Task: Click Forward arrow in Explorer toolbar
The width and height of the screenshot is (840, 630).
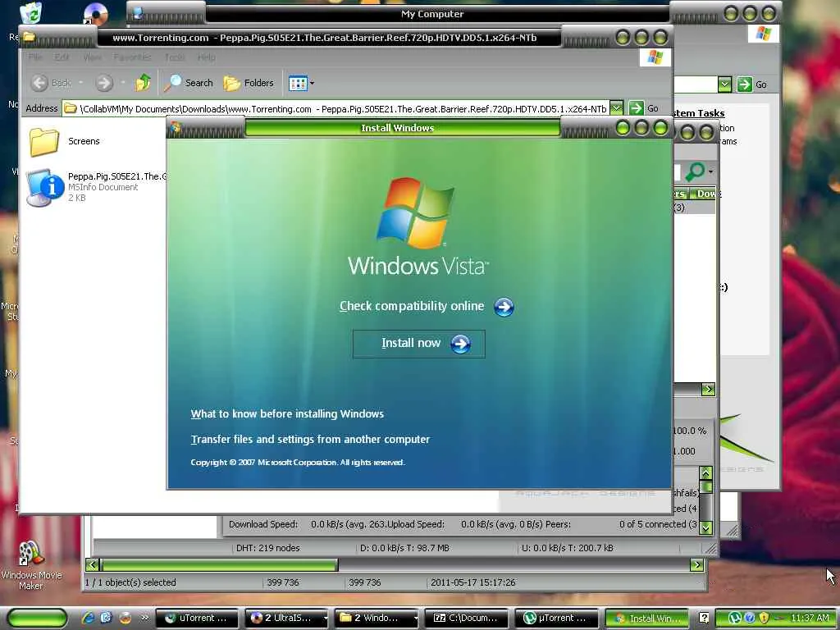Action: pyautogui.click(x=104, y=83)
